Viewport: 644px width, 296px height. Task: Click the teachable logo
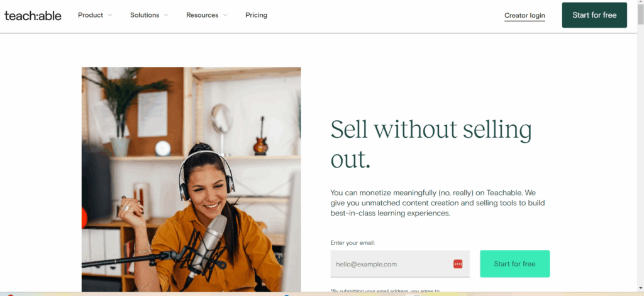33,16
